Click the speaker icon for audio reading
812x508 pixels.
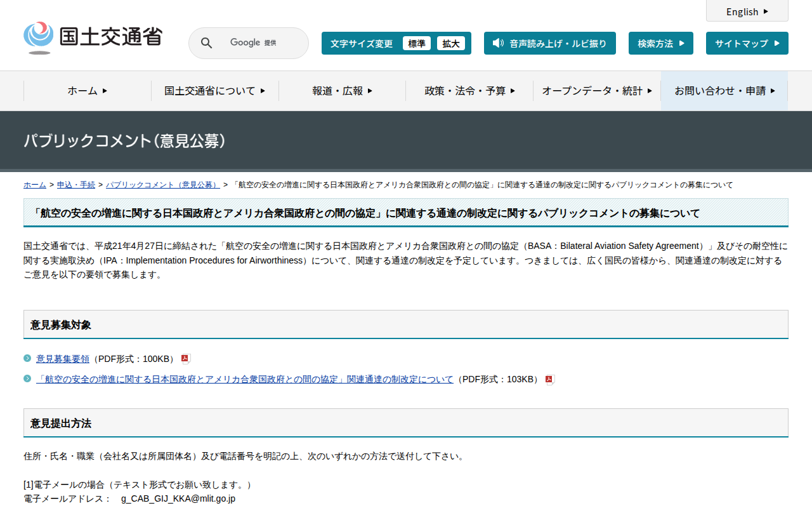pos(498,43)
